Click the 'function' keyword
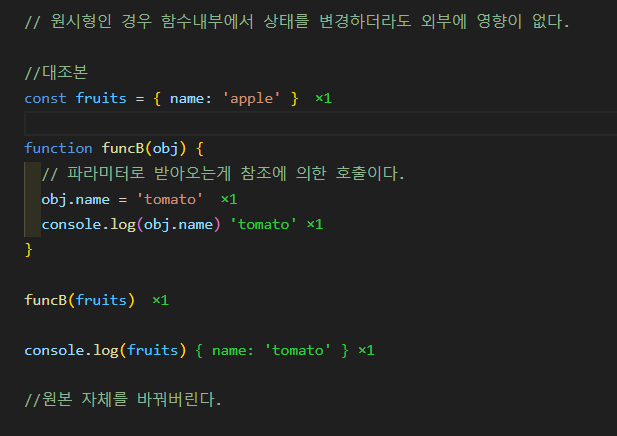The image size is (617, 436). click(x=58, y=148)
